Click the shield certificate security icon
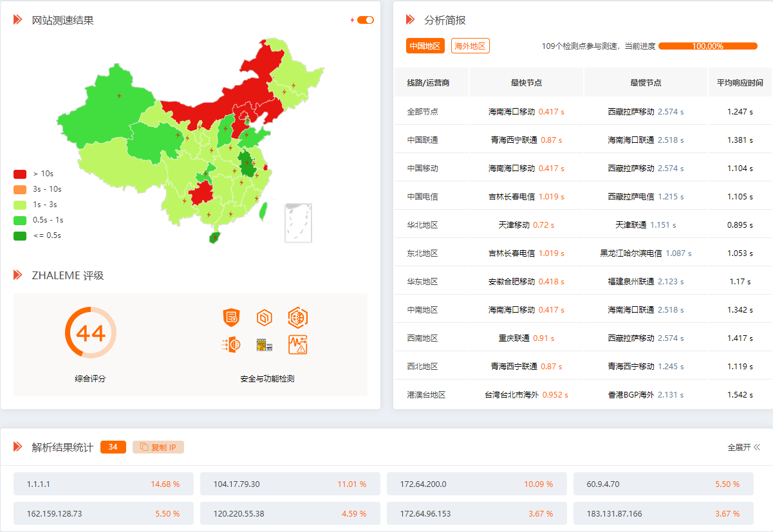Screen dimensions: 773x532 [x=231, y=317]
